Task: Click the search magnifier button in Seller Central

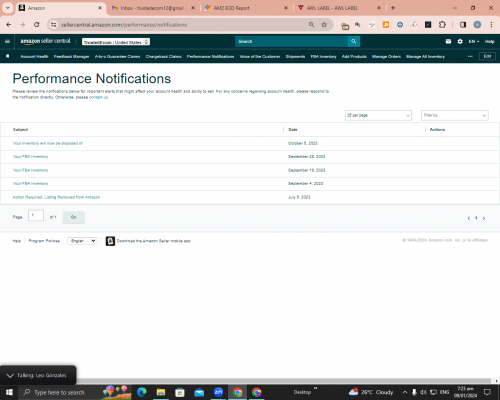Action: click(x=353, y=41)
